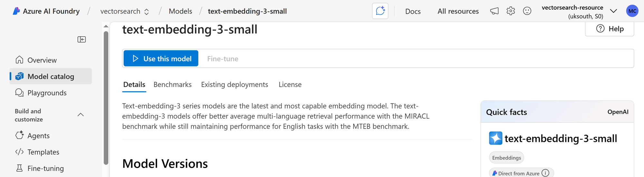This screenshot has width=644, height=177.
Task: Open the Help button
Action: coord(610,29)
